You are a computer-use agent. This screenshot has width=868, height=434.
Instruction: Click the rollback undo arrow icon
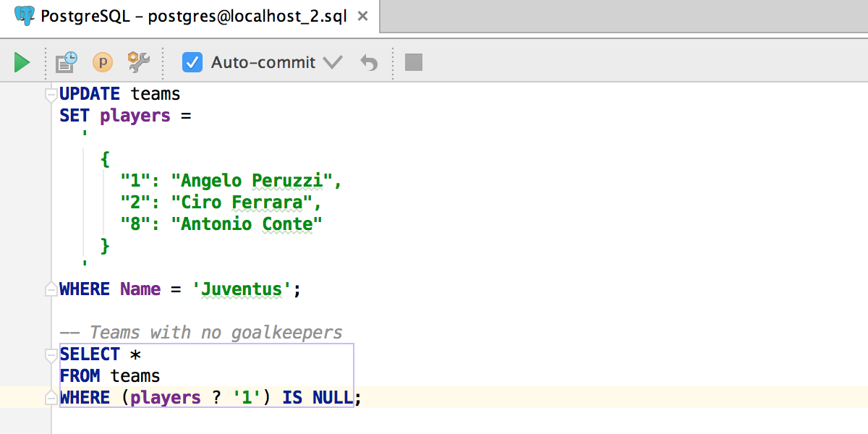point(369,63)
